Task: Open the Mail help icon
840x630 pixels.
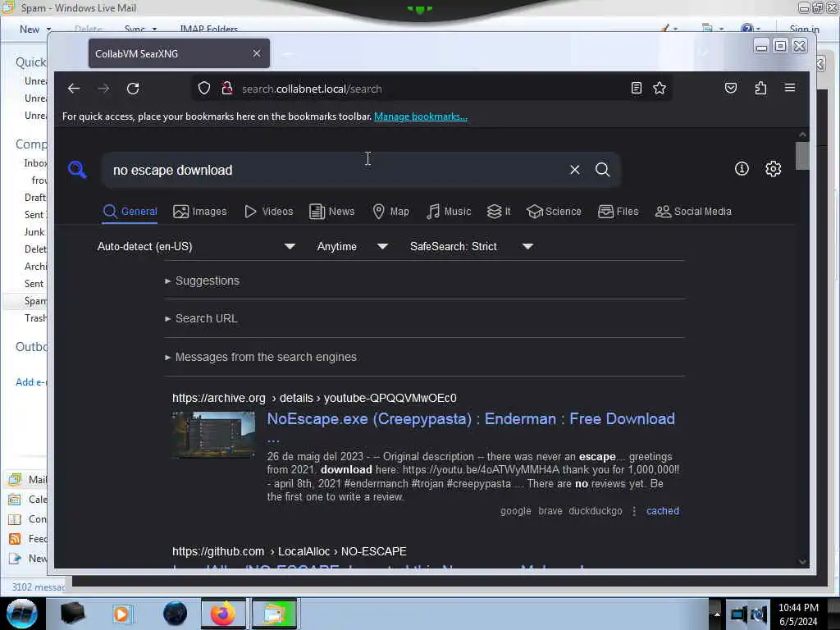Action: (746, 29)
